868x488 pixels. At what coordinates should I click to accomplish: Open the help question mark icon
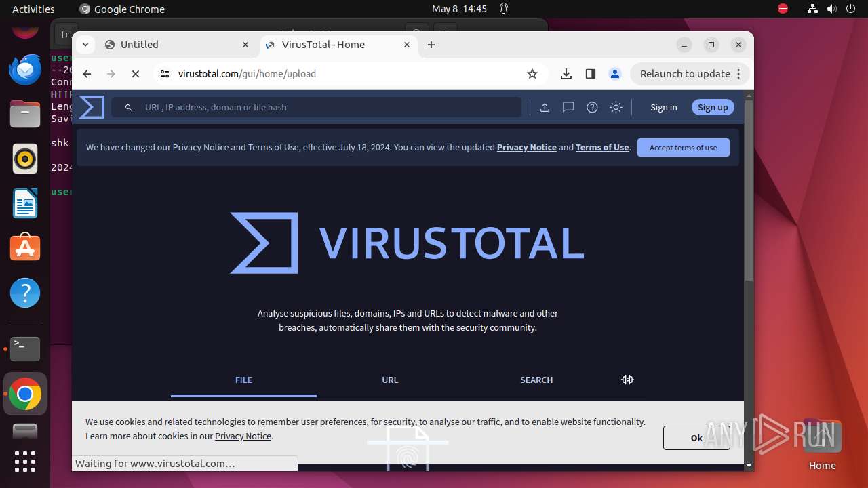(592, 107)
